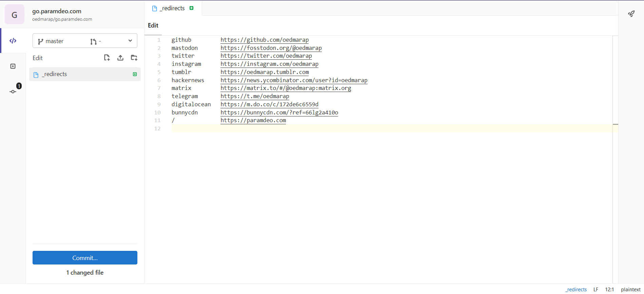Click the https://t.me/oedmarap link
Viewport: 644px width, 294px height.
(x=255, y=96)
